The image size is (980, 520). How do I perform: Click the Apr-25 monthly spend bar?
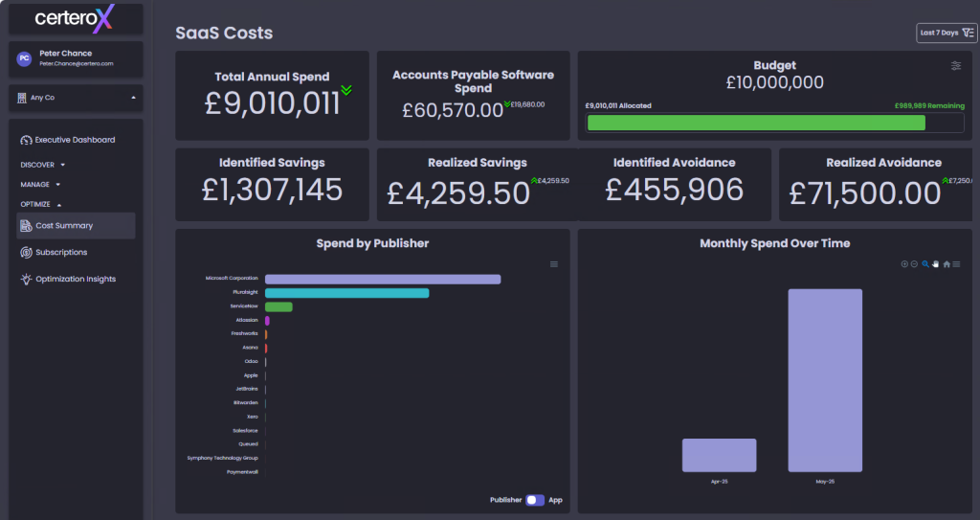tap(720, 456)
